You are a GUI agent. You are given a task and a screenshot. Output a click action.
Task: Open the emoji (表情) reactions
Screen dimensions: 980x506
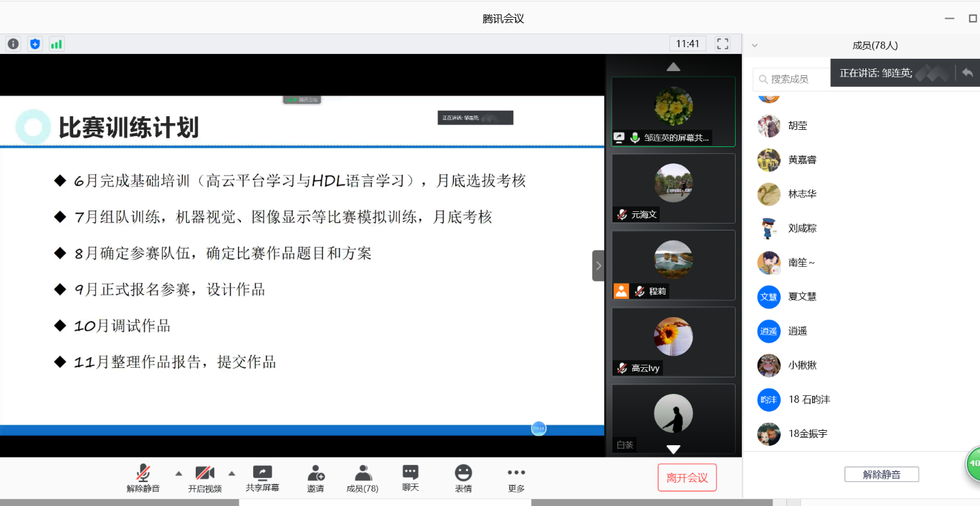tap(463, 478)
